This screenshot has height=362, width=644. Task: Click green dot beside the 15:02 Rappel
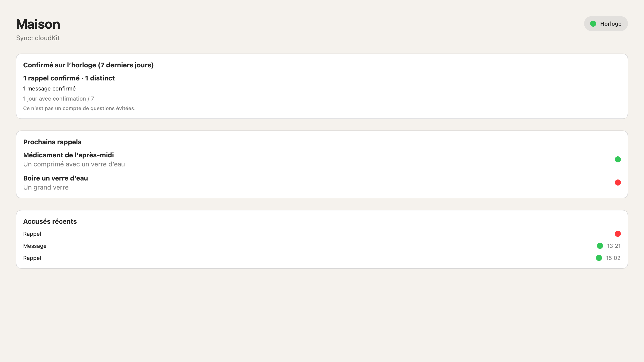coord(599,258)
